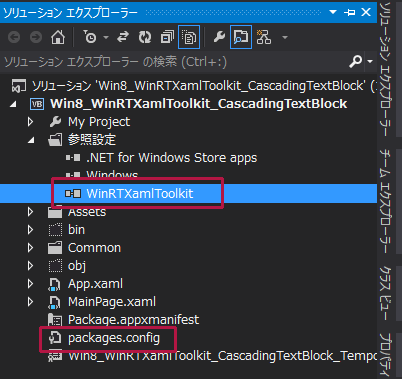Click the 参照設定 references folder icon
Screen dimensions: 402x379
[55, 140]
